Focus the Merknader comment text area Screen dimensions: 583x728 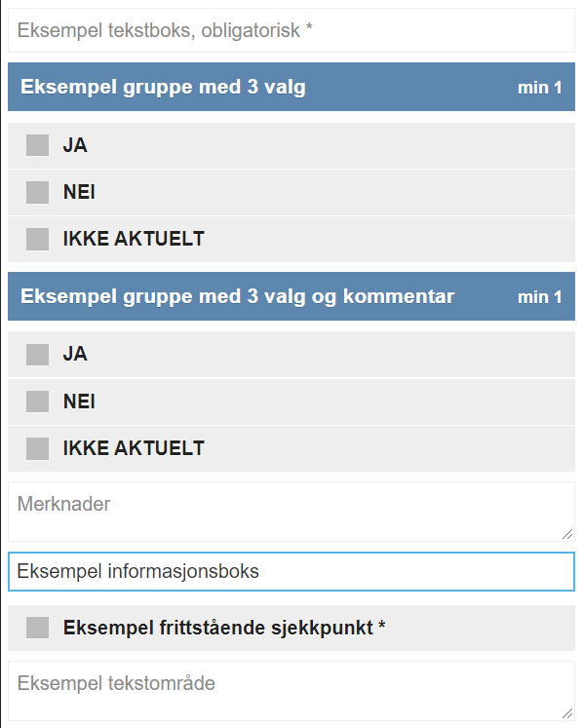coord(291,512)
